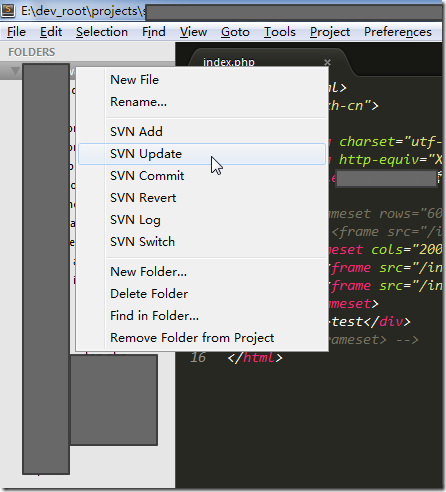Choose New File from context menu
Image resolution: width=446 pixels, height=492 pixels.
pyautogui.click(x=202, y=80)
